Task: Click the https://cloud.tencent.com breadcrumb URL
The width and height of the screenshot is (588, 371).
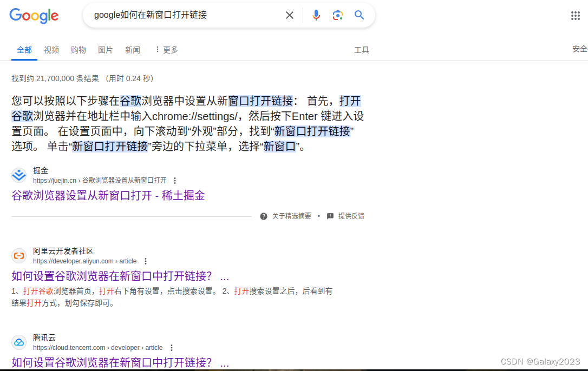Action: [97, 348]
